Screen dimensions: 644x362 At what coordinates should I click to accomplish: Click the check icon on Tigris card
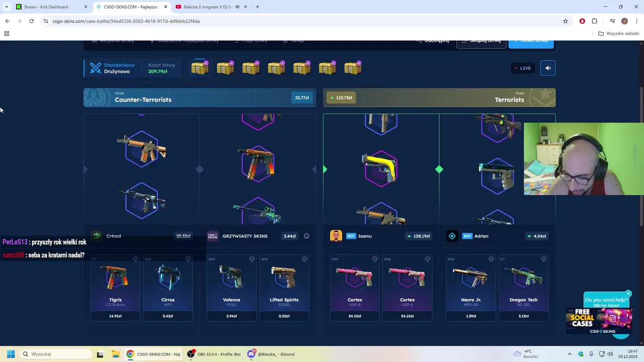[x=135, y=259]
